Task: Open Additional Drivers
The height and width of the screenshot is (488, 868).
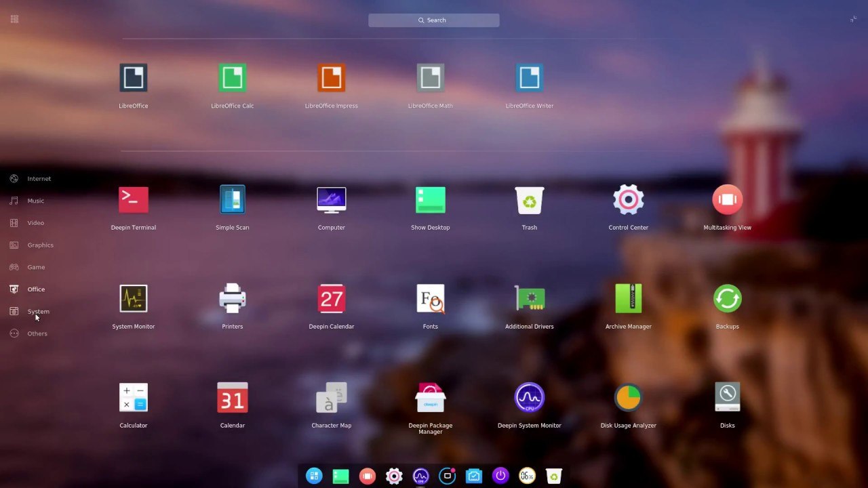Action: click(x=530, y=299)
